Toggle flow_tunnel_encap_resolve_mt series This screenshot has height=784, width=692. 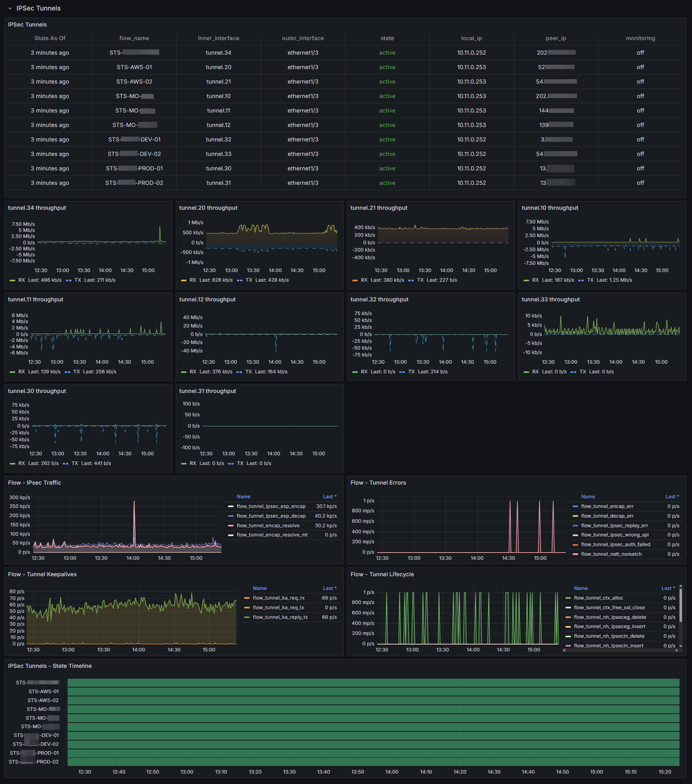pos(272,535)
